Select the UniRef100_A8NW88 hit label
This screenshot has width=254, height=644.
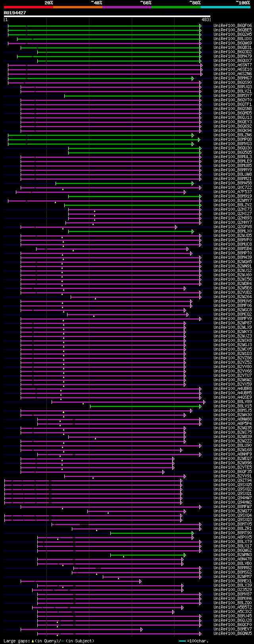click(233, 419)
